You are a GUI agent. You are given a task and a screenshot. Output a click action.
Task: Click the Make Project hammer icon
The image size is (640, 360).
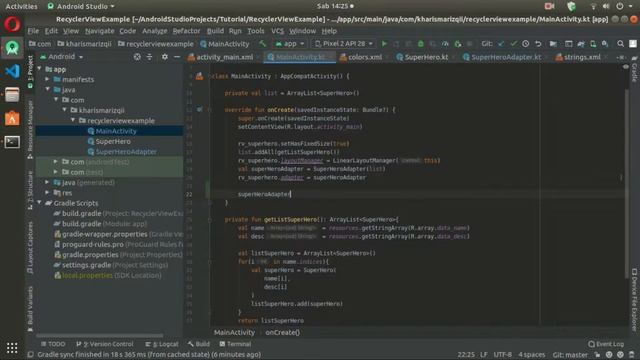[x=263, y=44]
